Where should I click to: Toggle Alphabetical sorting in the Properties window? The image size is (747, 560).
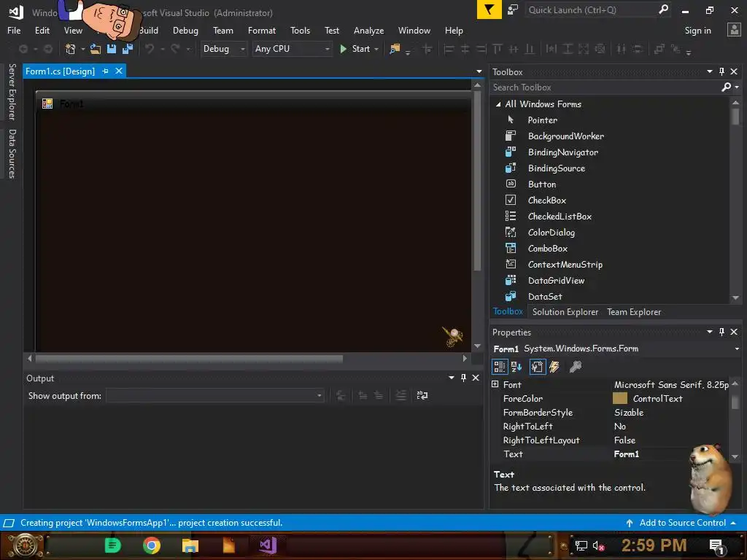[x=516, y=367]
